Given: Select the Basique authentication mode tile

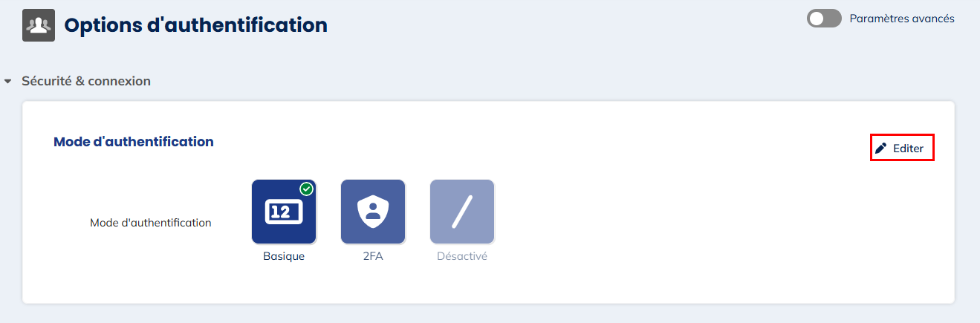Looking at the screenshot, I should pos(284,212).
